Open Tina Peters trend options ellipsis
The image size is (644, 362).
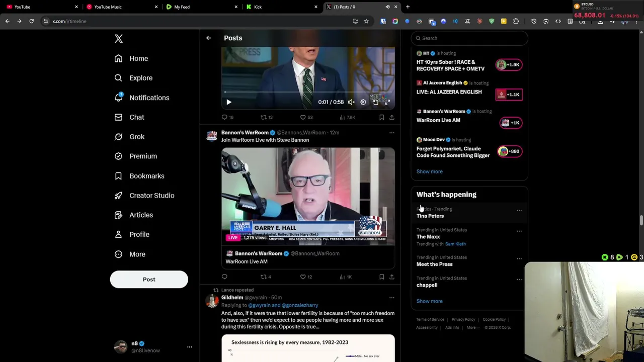[519, 210]
